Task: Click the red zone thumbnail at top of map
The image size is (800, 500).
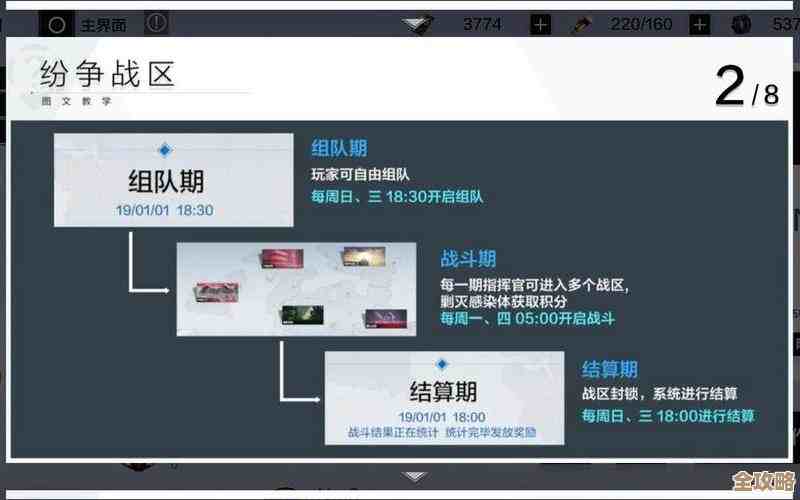Action: click(x=282, y=259)
